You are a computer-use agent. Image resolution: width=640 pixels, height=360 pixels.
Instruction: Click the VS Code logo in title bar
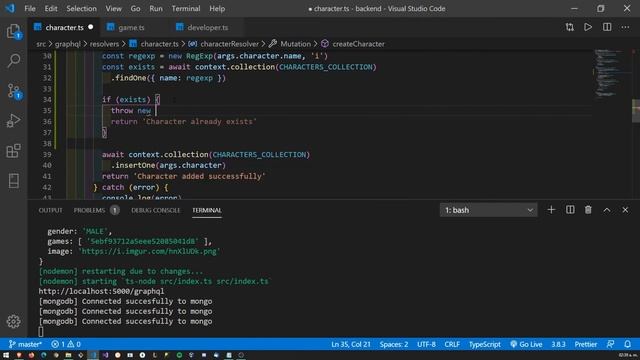click(x=10, y=8)
